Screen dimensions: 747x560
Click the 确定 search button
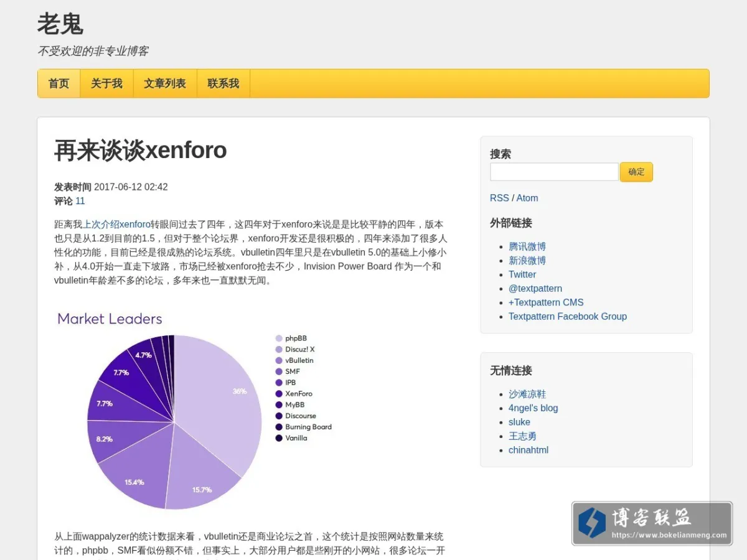[x=636, y=172]
